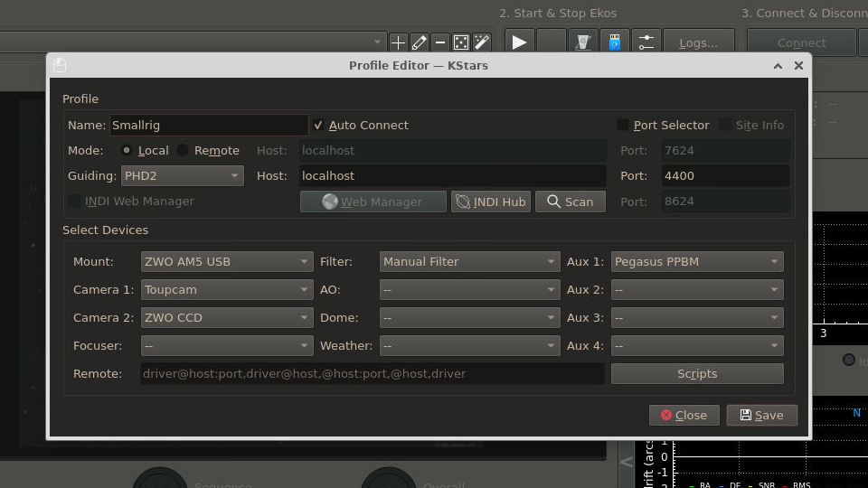
Task: Click the INDI Port 7624 field
Action: (726, 151)
